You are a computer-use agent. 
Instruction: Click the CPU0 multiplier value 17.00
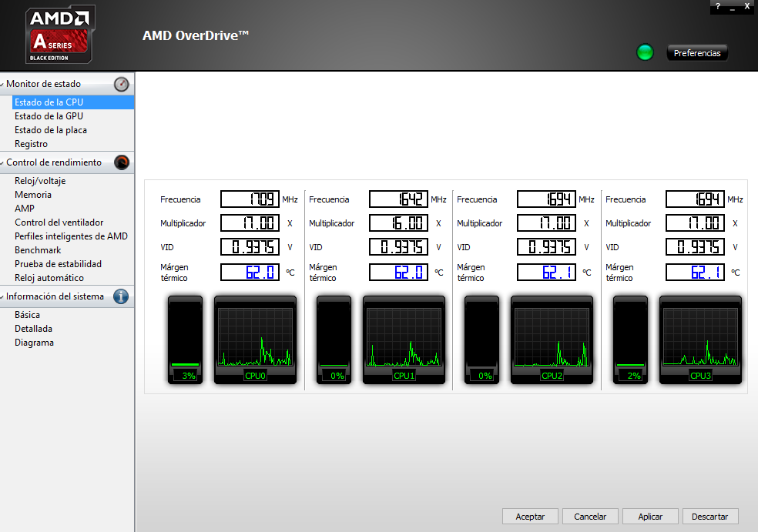[x=250, y=223]
